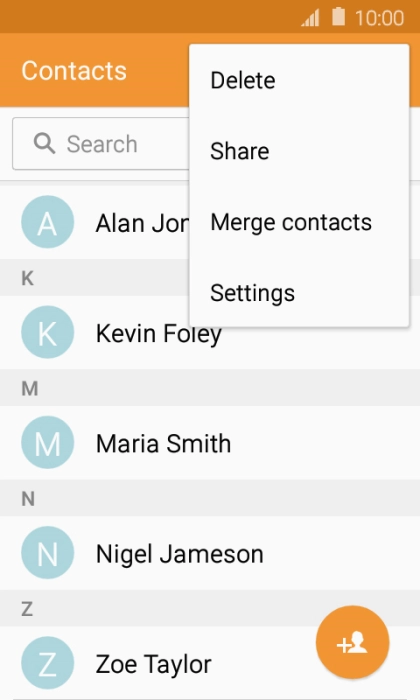The image size is (420, 700).
Task: Open the Maria Smith contact name
Action: [x=163, y=444]
